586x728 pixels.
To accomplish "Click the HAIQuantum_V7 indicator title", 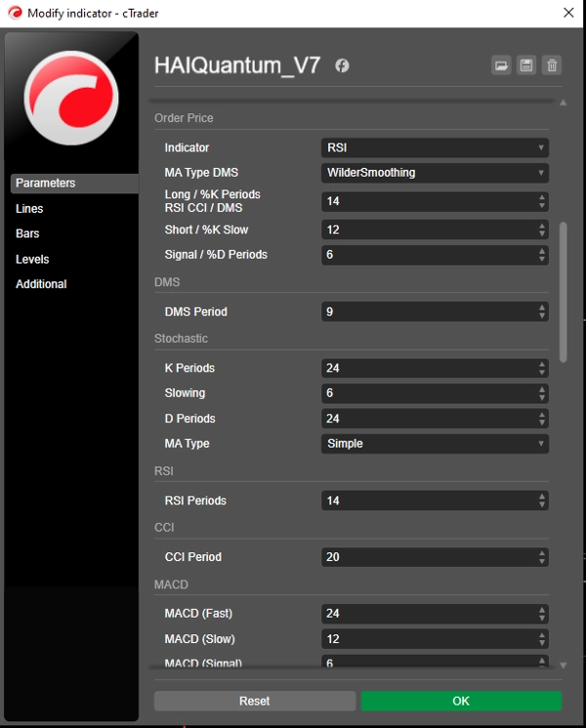I will [x=237, y=65].
